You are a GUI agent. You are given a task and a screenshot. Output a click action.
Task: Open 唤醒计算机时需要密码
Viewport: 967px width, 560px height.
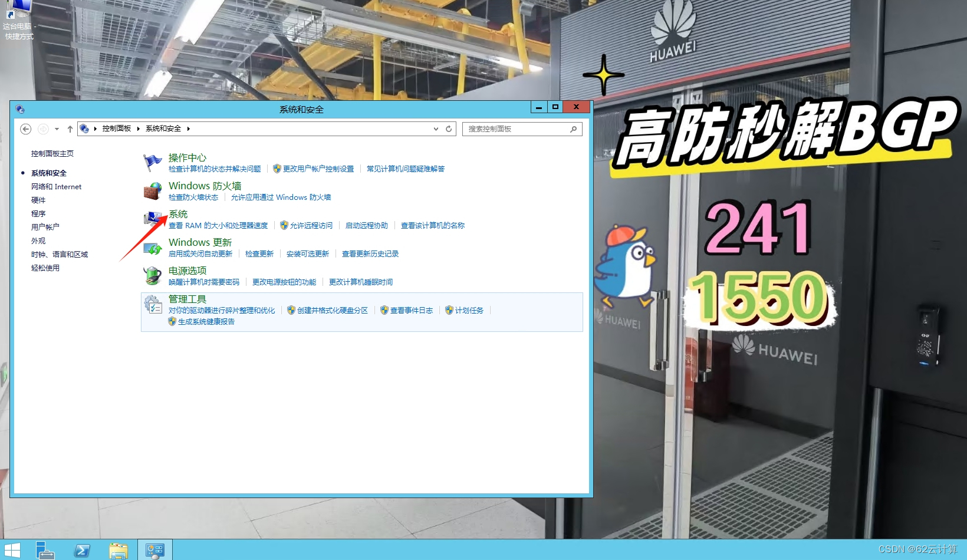(x=204, y=282)
